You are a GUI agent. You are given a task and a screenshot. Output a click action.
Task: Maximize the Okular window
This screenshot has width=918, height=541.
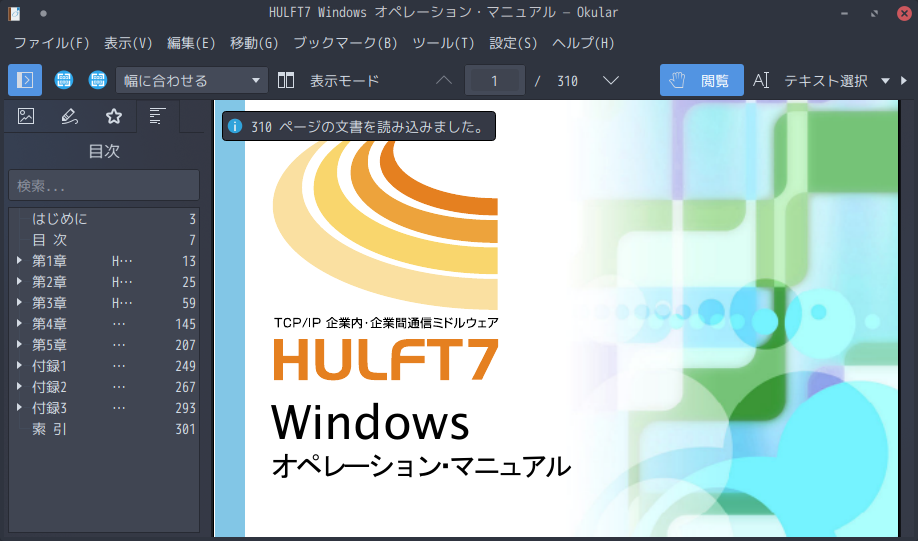click(x=874, y=13)
